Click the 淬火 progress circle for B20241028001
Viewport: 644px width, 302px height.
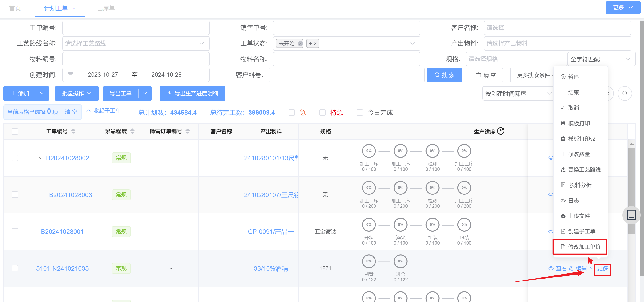400,225
